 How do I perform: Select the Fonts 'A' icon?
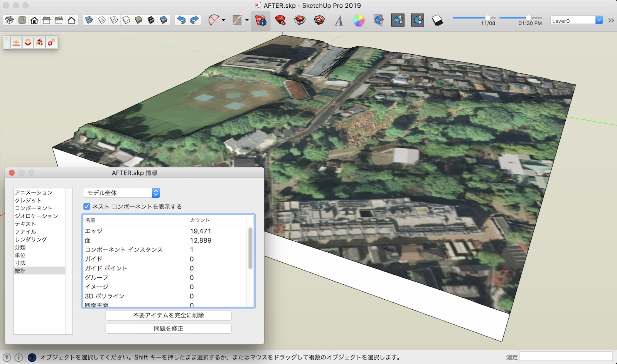(339, 20)
